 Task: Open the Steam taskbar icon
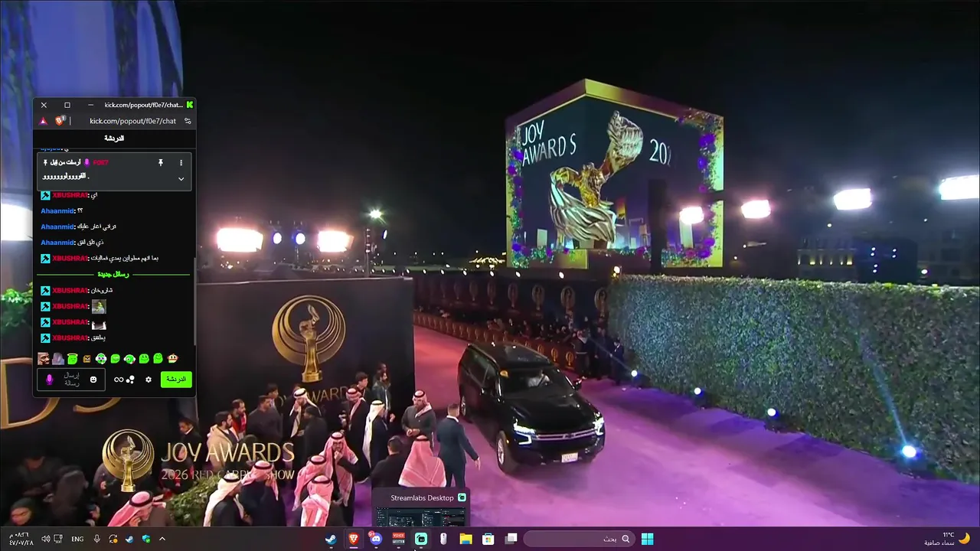pyautogui.click(x=331, y=539)
